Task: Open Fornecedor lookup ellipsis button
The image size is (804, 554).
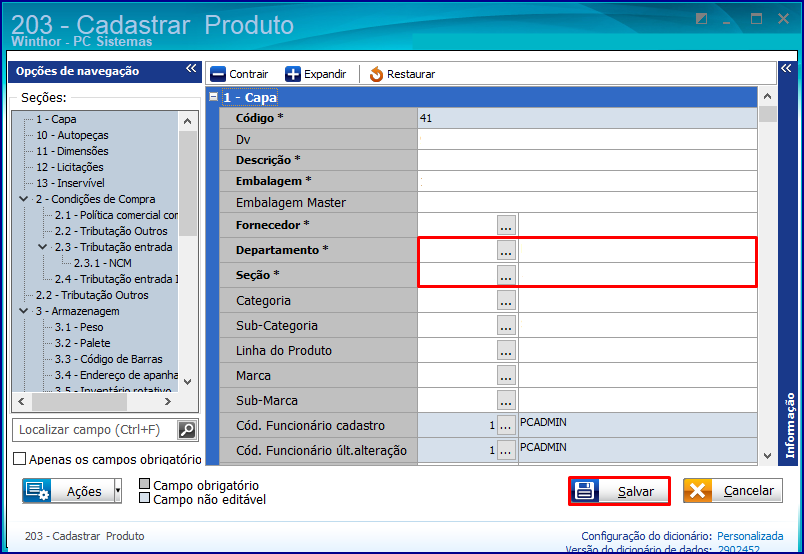Action: point(506,225)
